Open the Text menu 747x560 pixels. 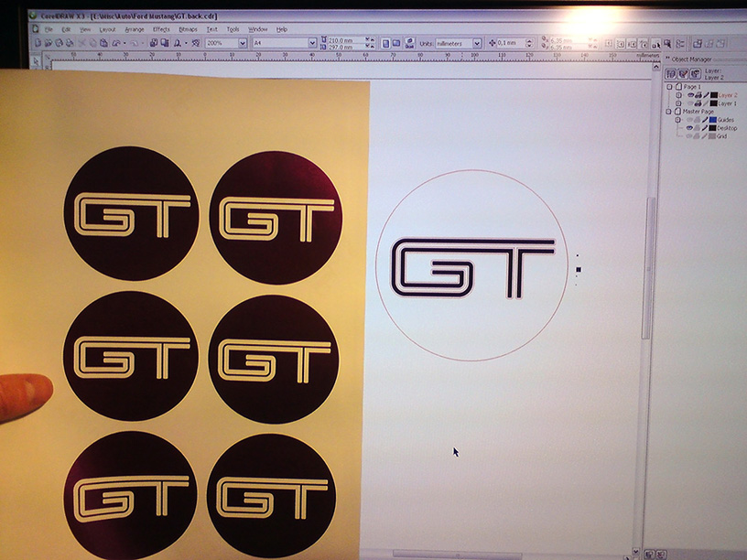pyautogui.click(x=212, y=29)
